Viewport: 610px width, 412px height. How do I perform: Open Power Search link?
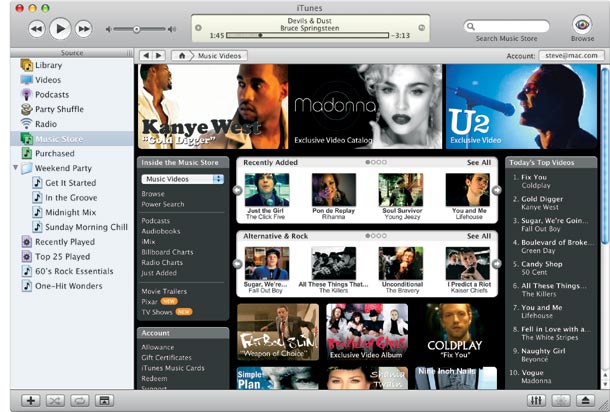pyautogui.click(x=163, y=204)
